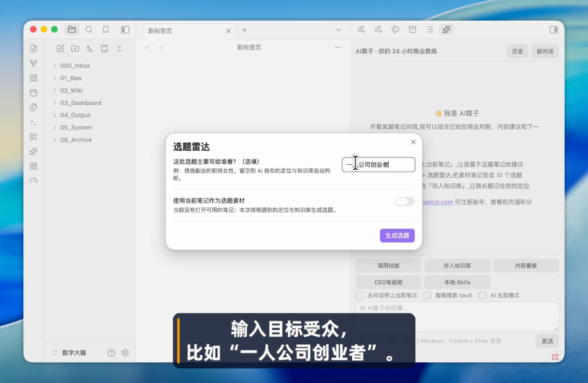
Task: Open the file explorer folder icon
Action: pyautogui.click(x=72, y=29)
